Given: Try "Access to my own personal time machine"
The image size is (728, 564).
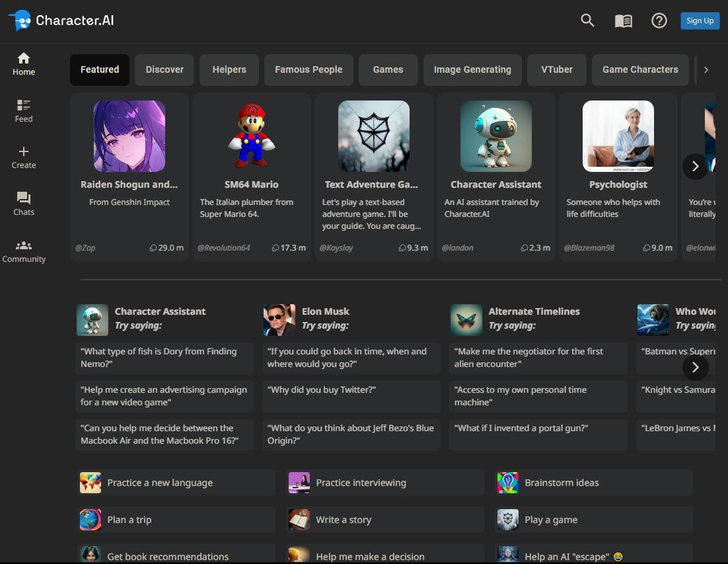Looking at the screenshot, I should pyautogui.click(x=538, y=396).
